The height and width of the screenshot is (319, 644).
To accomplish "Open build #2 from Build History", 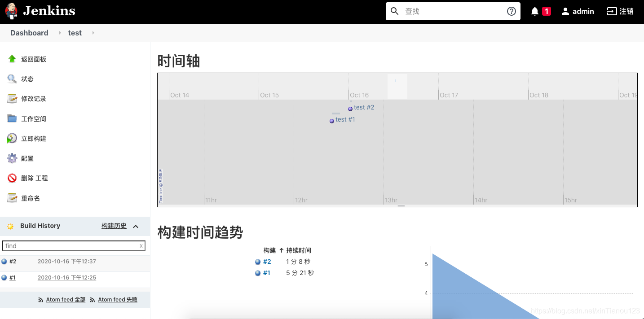I will point(13,261).
